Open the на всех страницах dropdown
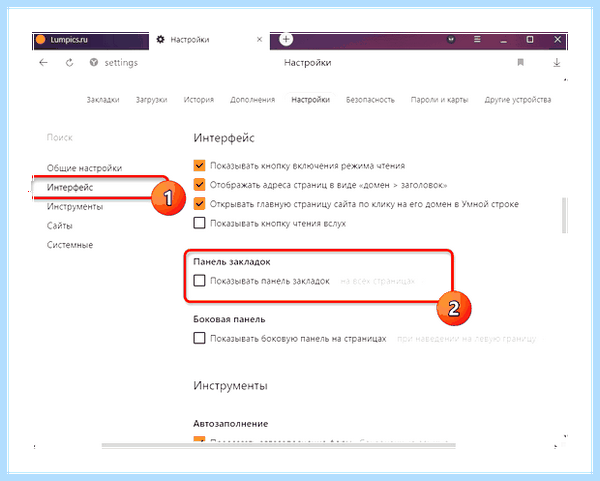This screenshot has height=481, width=600. coord(382,281)
